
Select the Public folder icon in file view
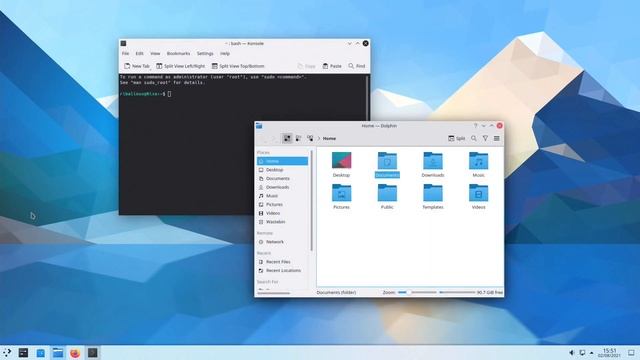(x=387, y=193)
